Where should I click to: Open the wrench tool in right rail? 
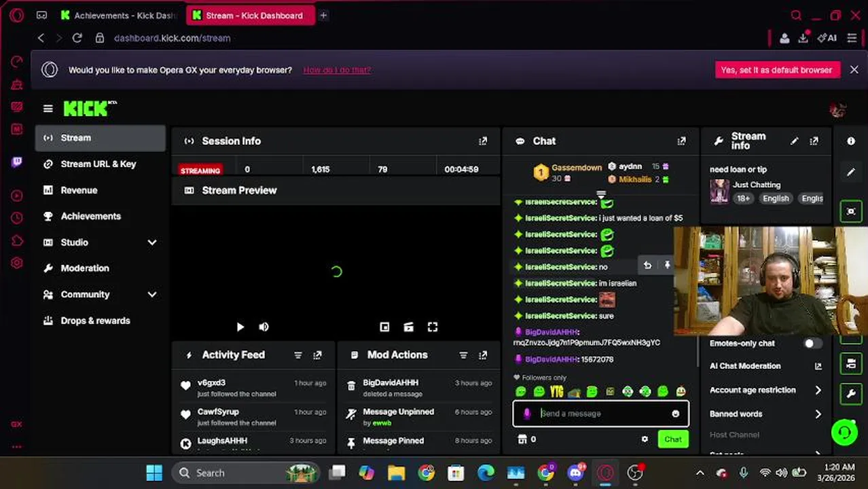coord(851,393)
